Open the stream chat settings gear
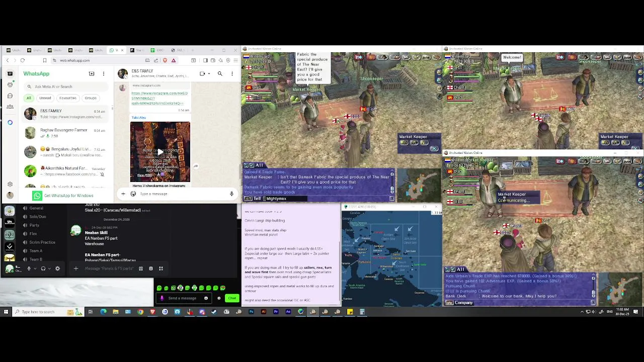The image size is (644, 362). [219, 298]
